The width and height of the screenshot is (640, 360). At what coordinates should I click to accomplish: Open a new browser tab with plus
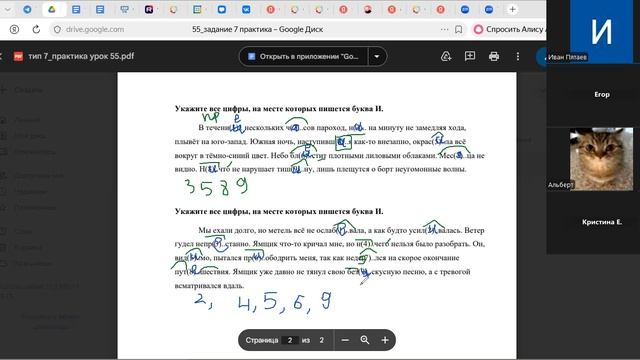coord(512,9)
